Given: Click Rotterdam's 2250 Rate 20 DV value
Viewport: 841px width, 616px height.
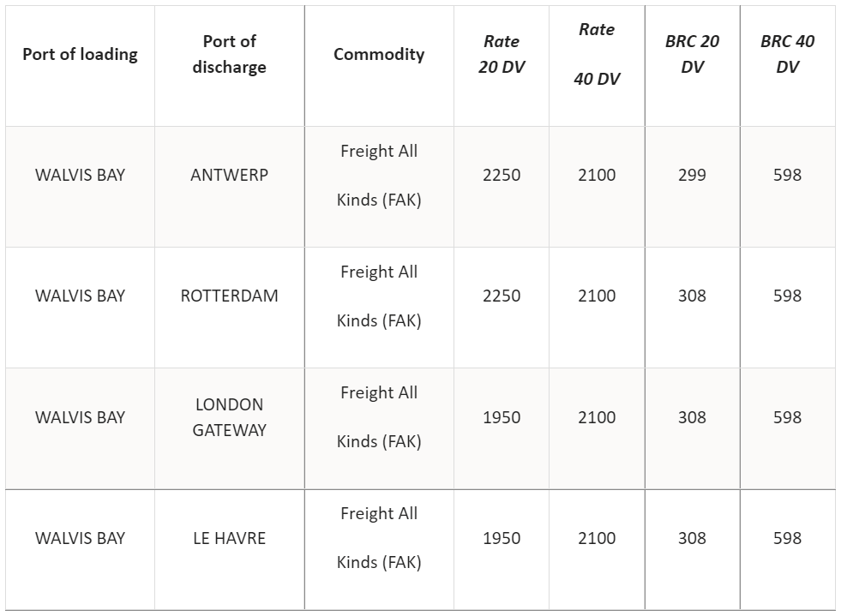Looking at the screenshot, I should pos(502,296).
